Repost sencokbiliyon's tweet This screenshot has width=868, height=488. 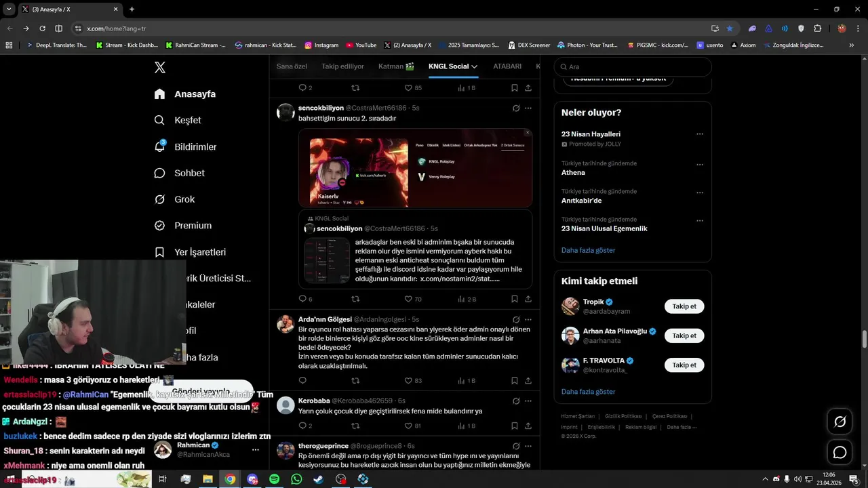pyautogui.click(x=355, y=299)
